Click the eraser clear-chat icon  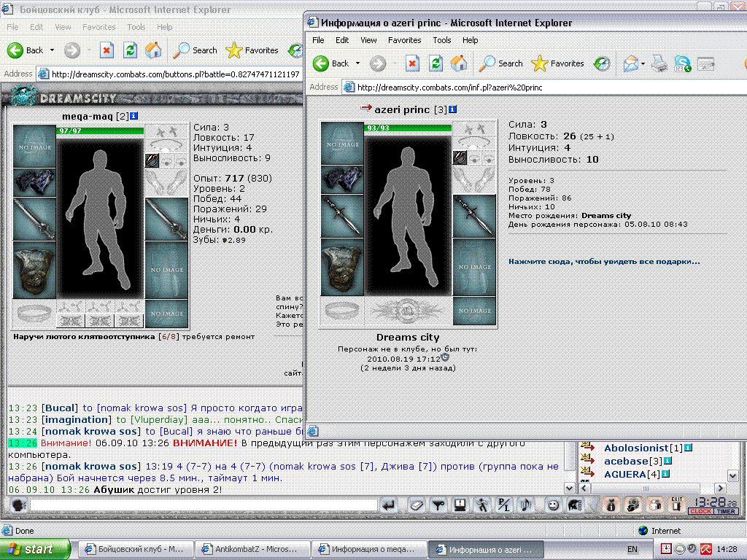417,505
